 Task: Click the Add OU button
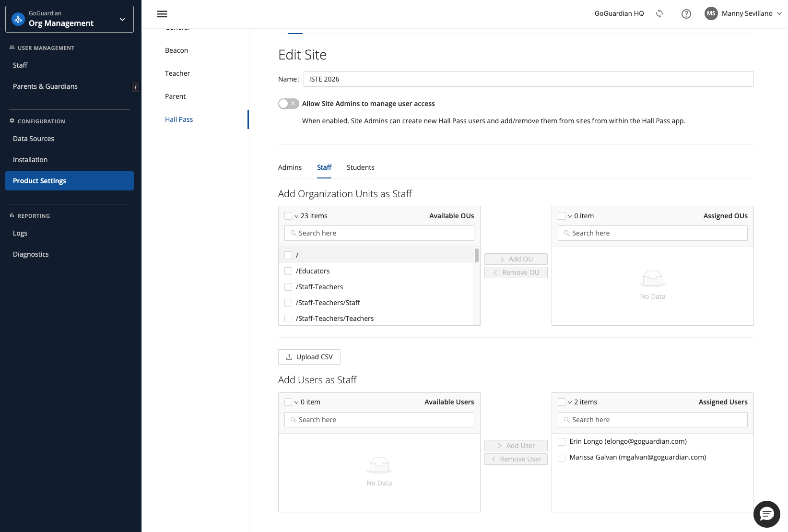tap(516, 259)
